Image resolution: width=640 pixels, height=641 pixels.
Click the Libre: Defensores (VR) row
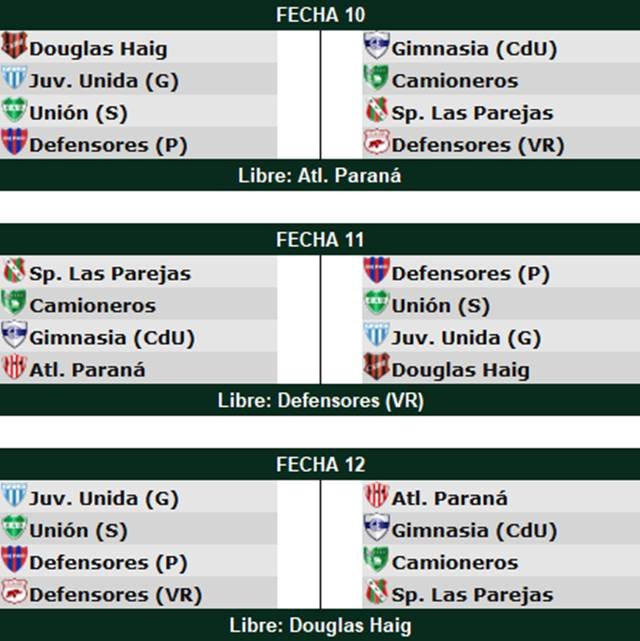(320, 401)
